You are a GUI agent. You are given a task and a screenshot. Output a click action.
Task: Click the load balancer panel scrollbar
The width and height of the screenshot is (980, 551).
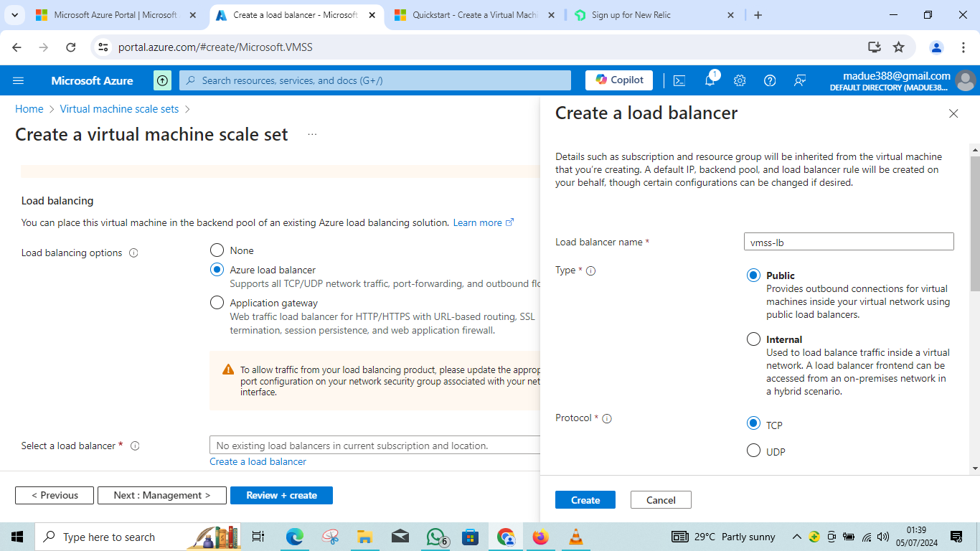[x=975, y=222]
